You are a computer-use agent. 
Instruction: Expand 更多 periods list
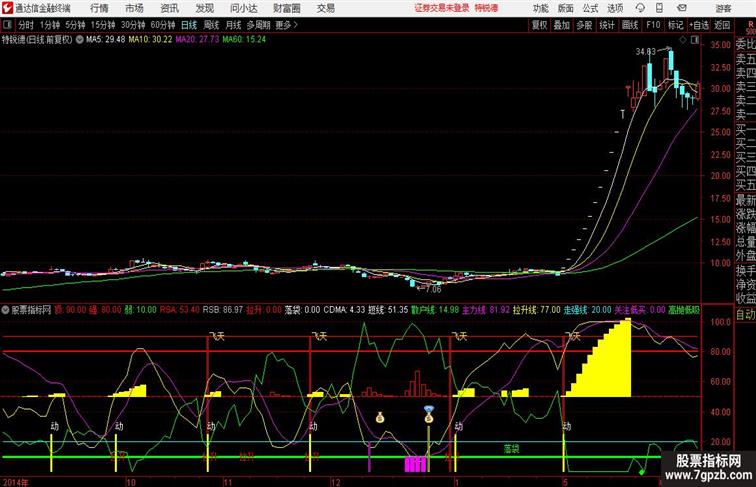click(x=286, y=25)
